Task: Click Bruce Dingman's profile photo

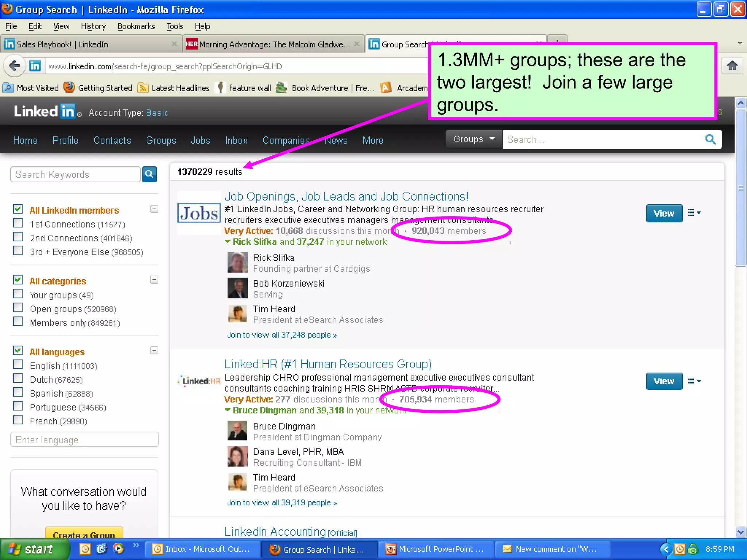Action: (x=237, y=431)
